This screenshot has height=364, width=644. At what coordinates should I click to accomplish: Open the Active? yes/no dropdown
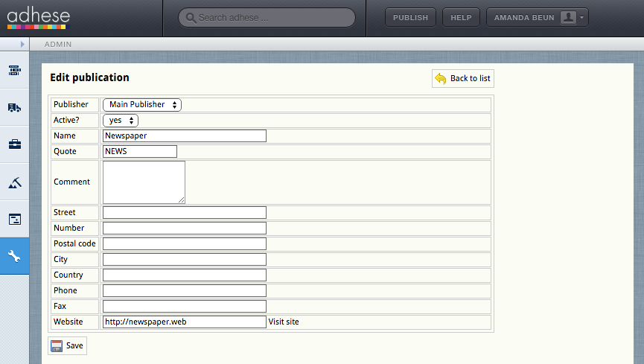(x=121, y=120)
